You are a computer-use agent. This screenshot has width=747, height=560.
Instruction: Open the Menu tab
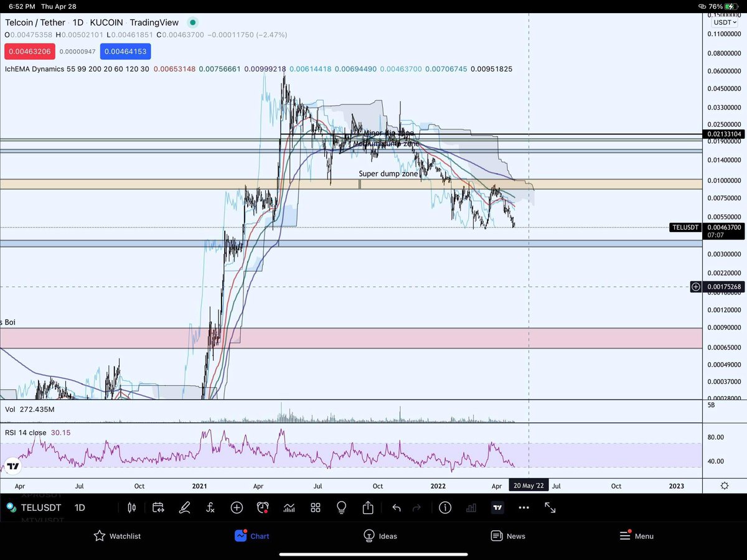click(637, 536)
